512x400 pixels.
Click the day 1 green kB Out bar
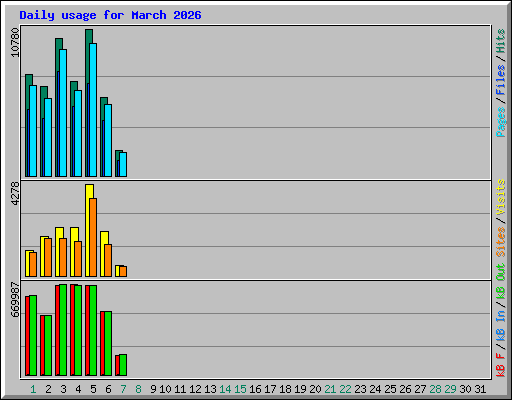point(33,335)
